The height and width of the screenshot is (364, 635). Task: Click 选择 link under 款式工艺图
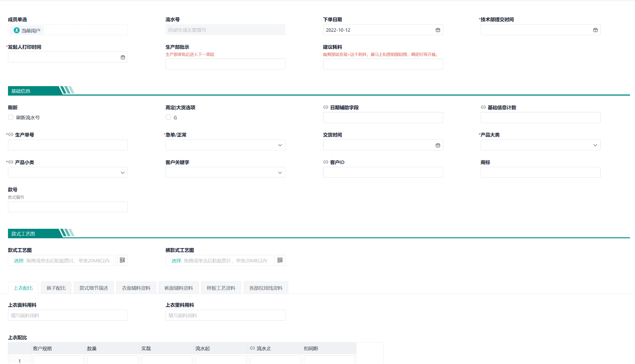click(19, 261)
